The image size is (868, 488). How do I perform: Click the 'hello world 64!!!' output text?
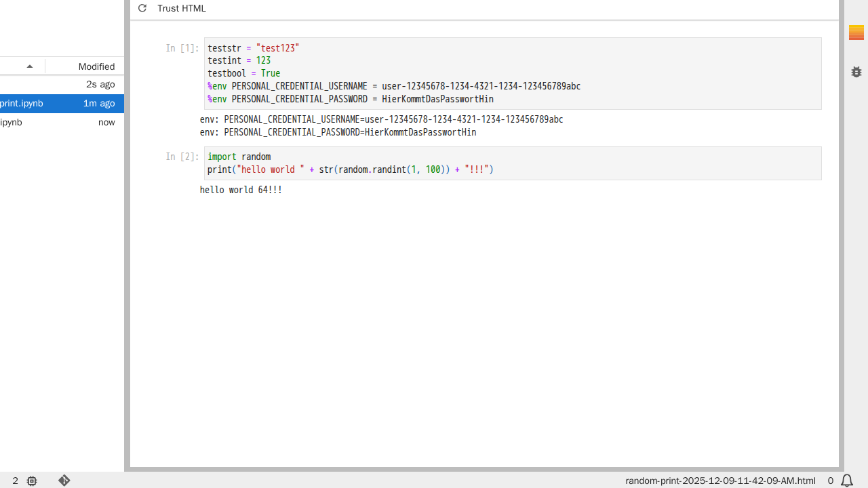tap(241, 190)
